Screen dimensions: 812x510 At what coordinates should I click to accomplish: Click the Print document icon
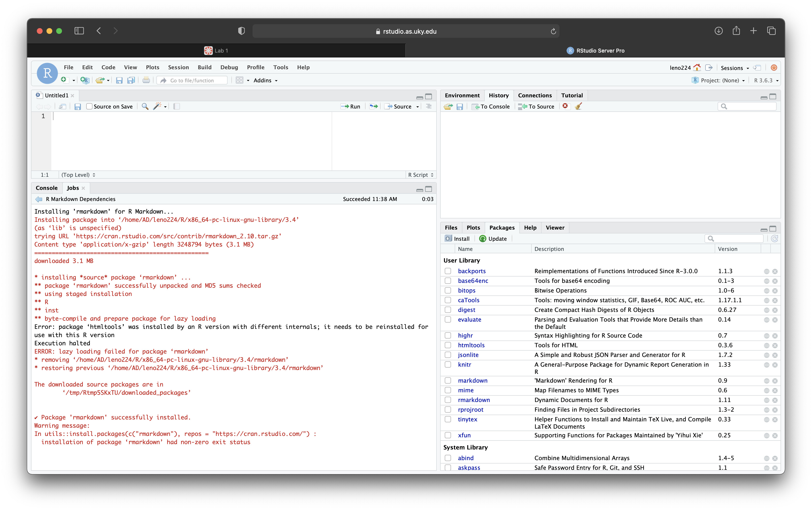(x=146, y=80)
